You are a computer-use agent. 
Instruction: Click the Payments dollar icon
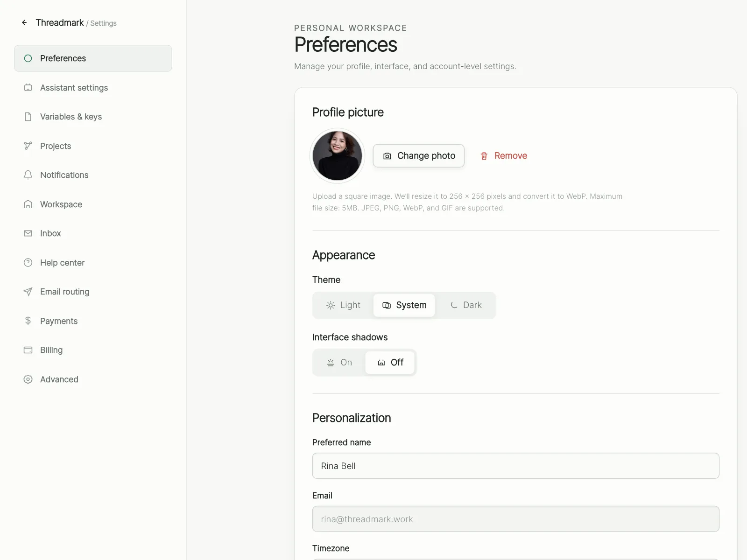28,321
